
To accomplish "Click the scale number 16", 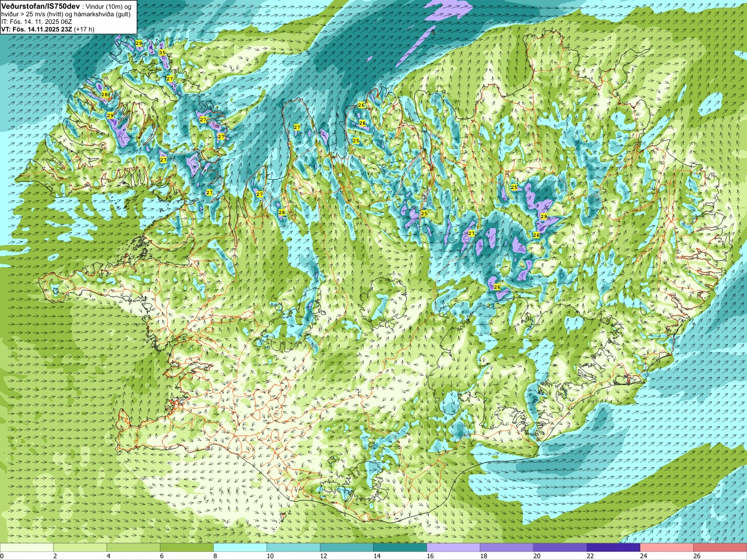I will [430, 556].
